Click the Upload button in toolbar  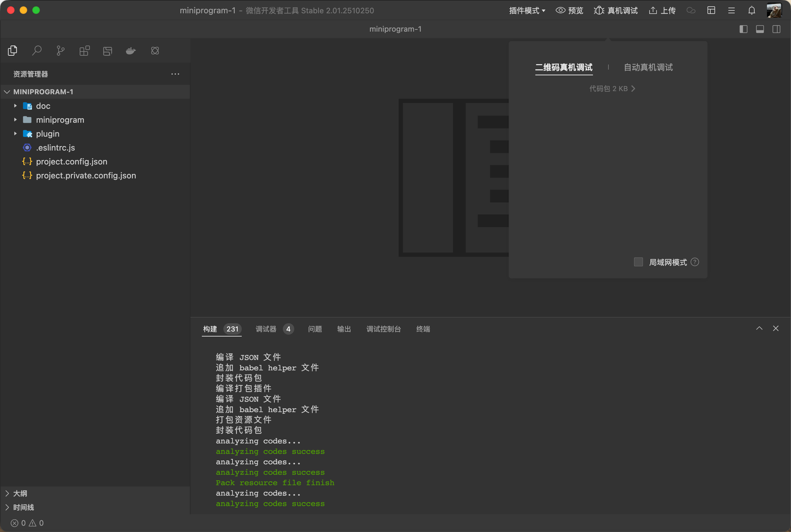tap(662, 10)
